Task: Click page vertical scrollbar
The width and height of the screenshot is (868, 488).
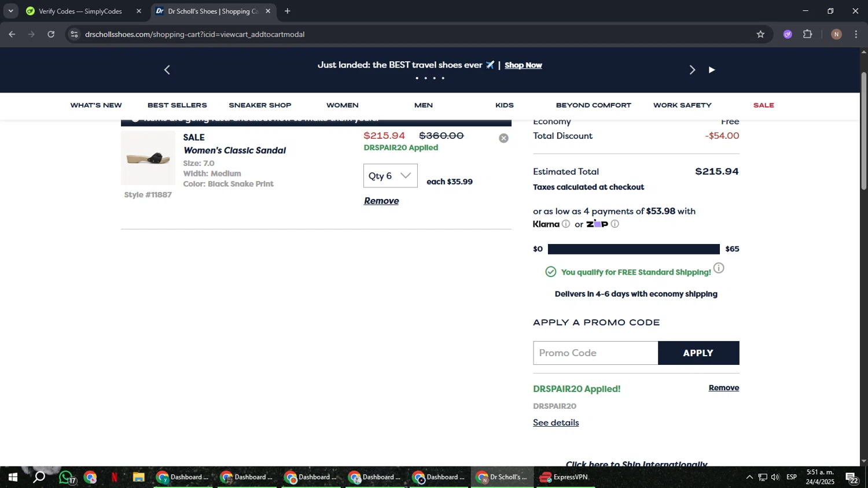Action: [863, 131]
